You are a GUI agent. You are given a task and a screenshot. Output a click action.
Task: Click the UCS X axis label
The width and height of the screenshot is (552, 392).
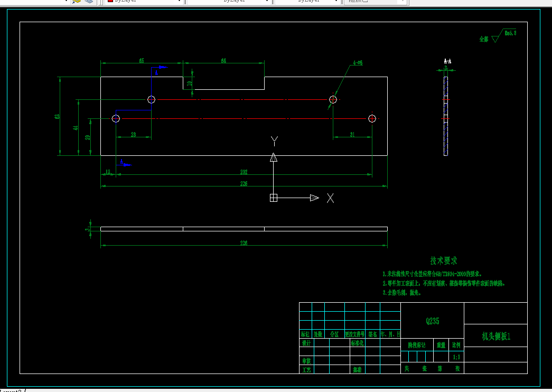click(330, 198)
